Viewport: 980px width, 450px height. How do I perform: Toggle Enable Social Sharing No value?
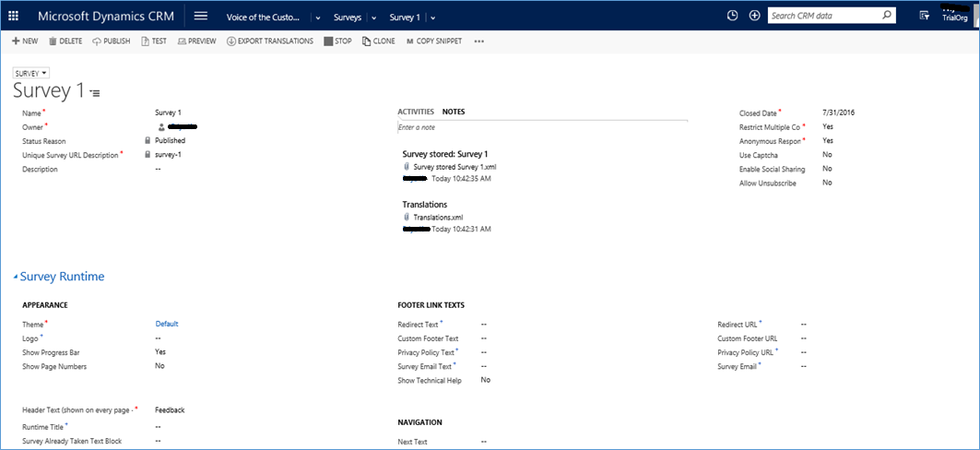827,169
